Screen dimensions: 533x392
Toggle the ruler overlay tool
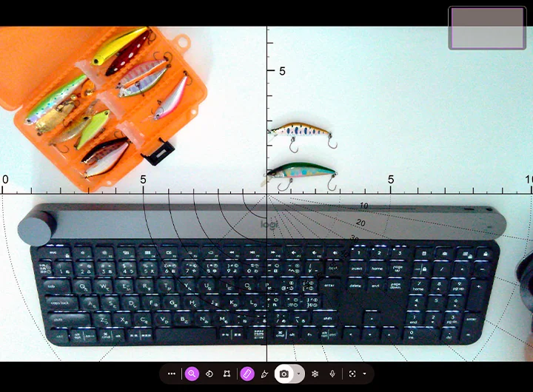coord(247,374)
